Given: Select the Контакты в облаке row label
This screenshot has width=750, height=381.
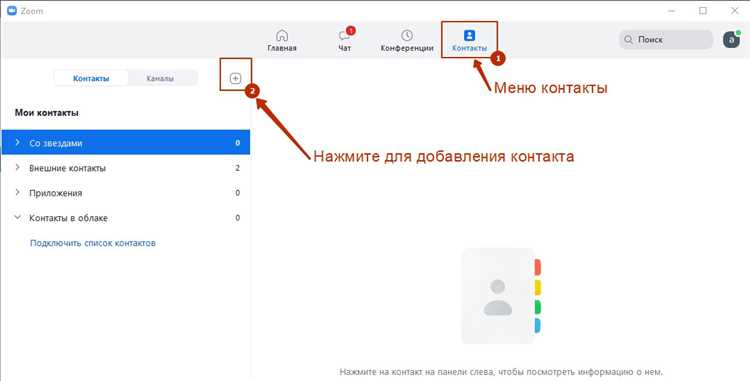Looking at the screenshot, I should [68, 218].
